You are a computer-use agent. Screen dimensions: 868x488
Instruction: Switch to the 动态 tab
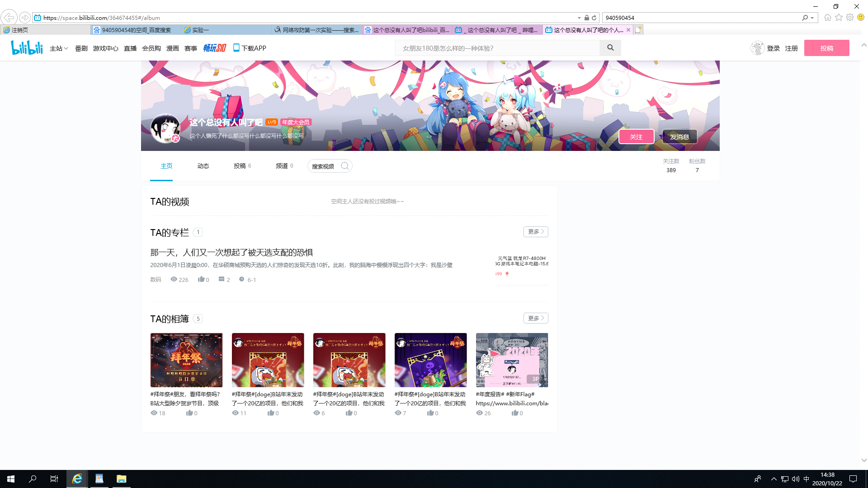click(x=203, y=166)
